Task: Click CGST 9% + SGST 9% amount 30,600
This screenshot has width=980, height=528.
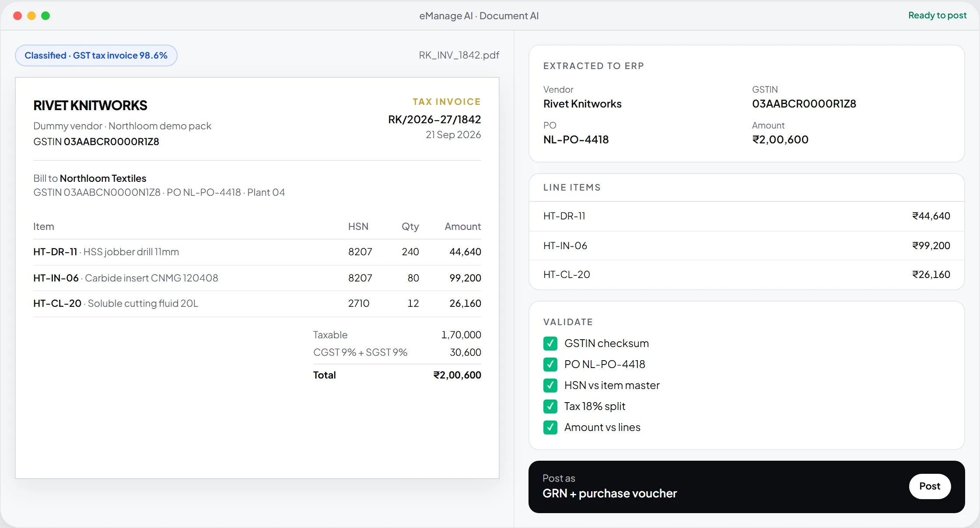Action: 465,352
